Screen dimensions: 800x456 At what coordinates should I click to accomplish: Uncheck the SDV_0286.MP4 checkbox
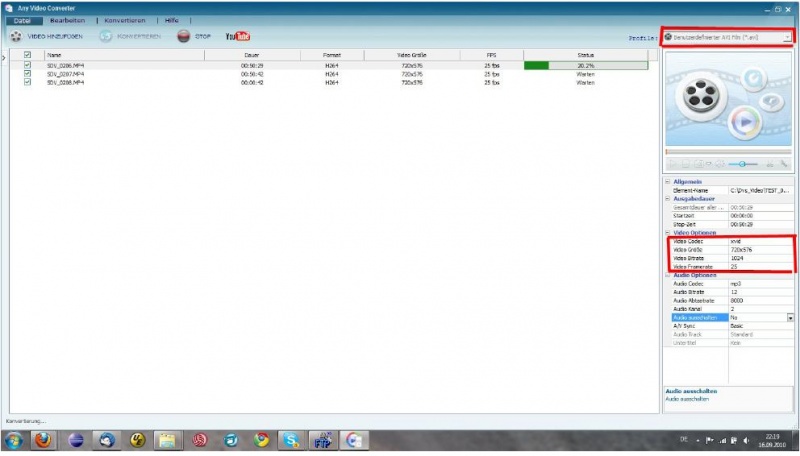coord(28,66)
